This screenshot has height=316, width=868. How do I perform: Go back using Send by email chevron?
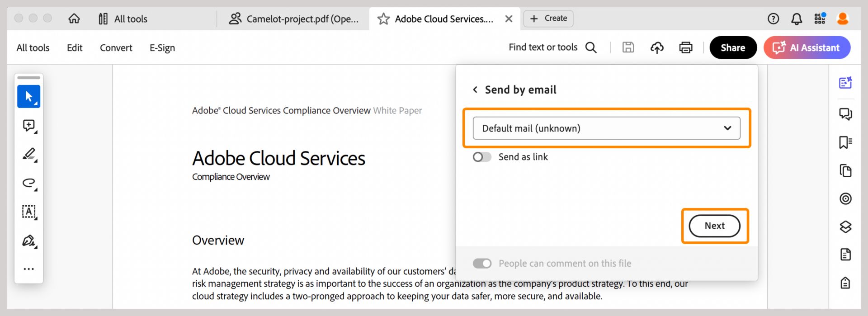pos(475,90)
